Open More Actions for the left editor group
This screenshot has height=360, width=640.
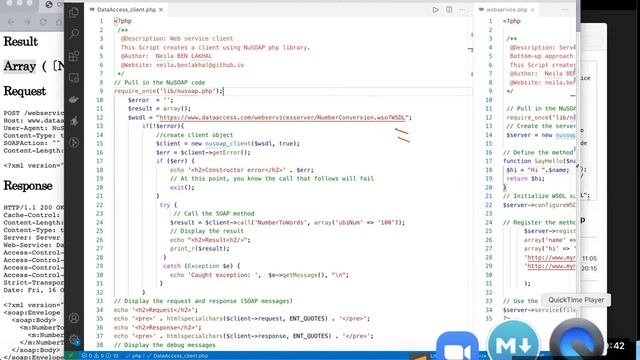[x=462, y=10]
